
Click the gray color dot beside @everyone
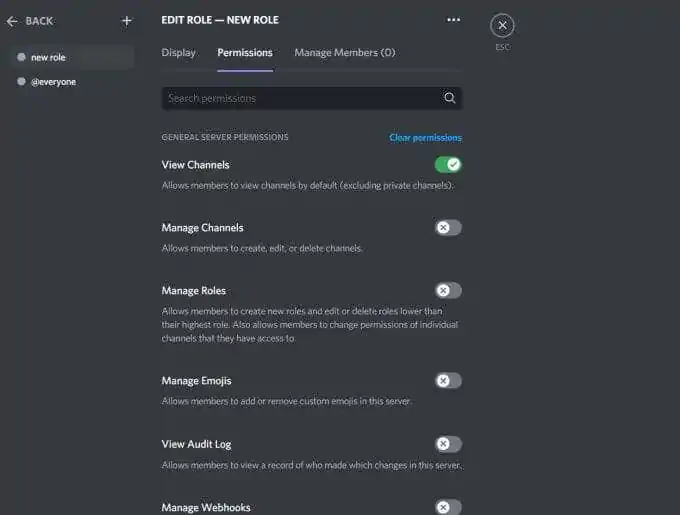click(21, 81)
